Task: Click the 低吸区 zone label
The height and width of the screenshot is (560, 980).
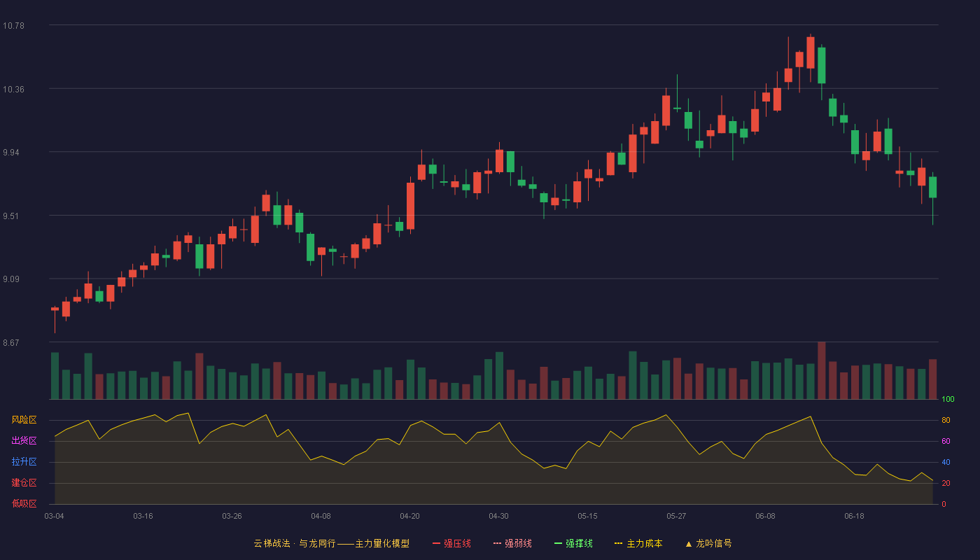Action: pos(24,503)
